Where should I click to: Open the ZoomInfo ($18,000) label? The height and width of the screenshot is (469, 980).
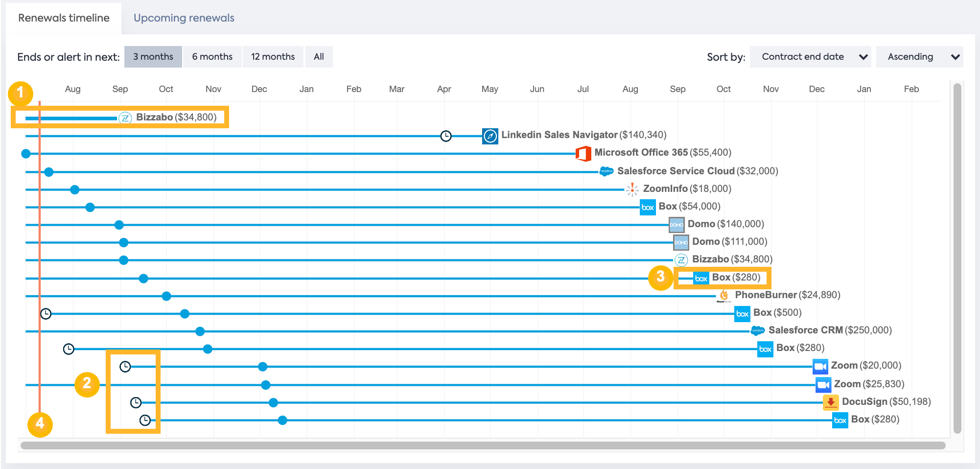[x=687, y=188]
